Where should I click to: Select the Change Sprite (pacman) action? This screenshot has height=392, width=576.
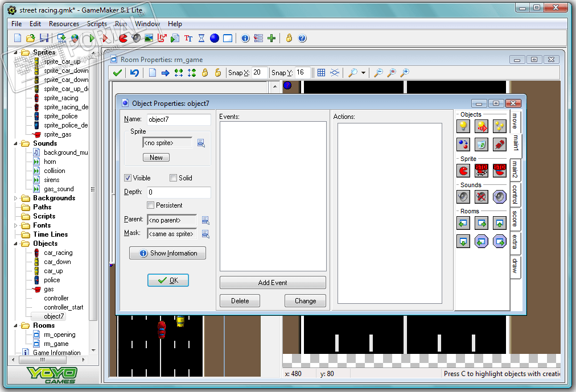463,171
